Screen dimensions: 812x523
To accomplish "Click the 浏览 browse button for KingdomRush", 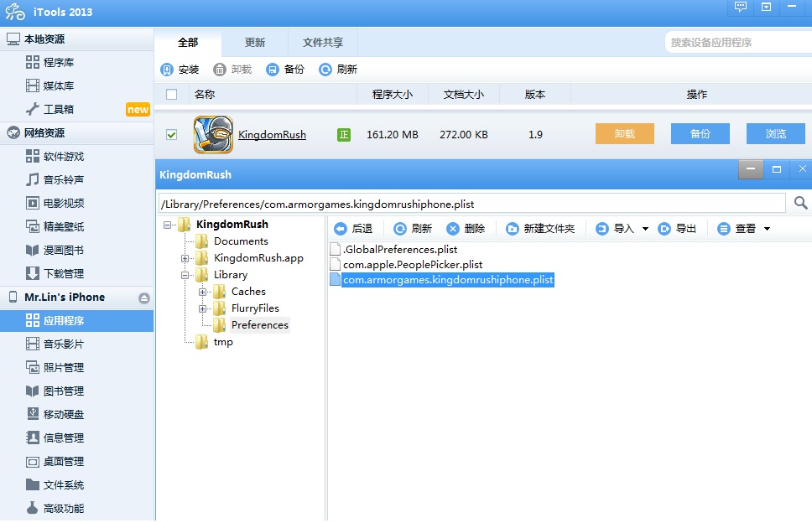I will [x=776, y=134].
